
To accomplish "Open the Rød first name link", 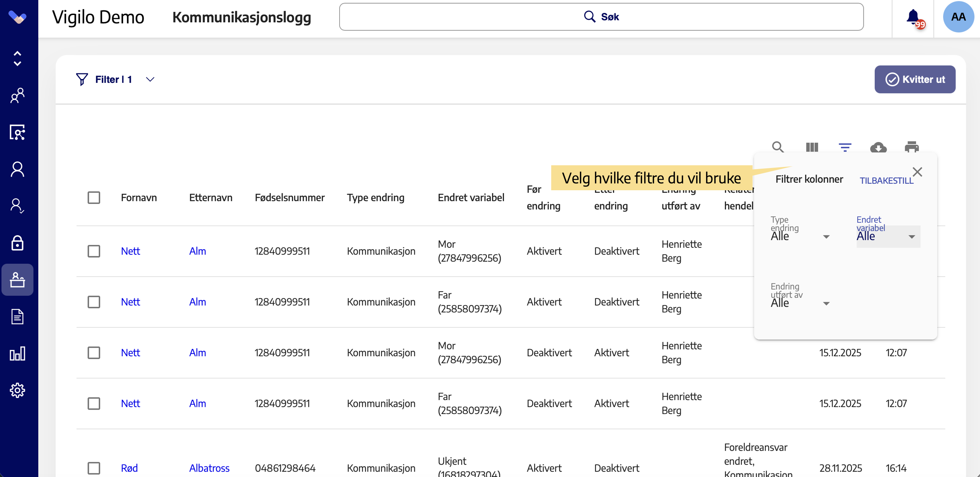I will point(129,468).
